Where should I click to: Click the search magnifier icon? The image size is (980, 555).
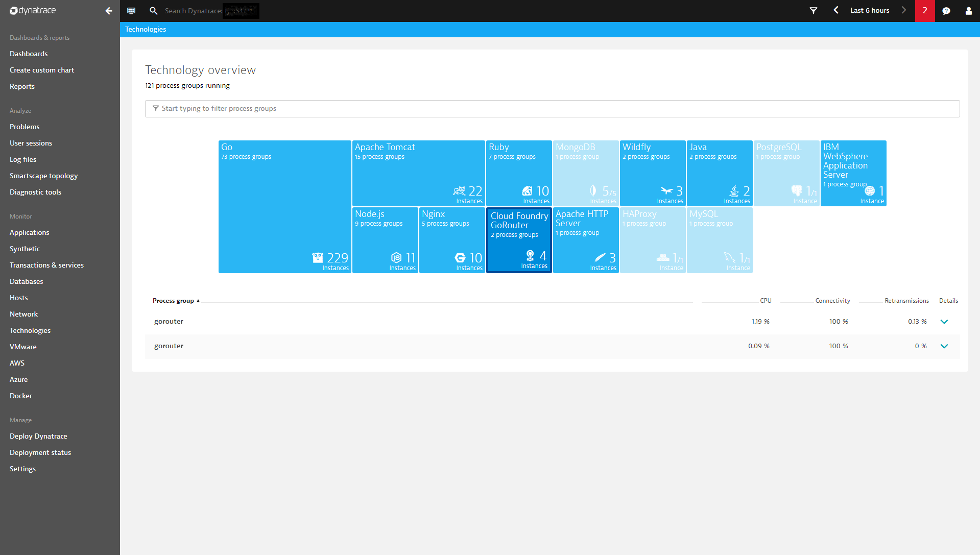[x=153, y=11]
